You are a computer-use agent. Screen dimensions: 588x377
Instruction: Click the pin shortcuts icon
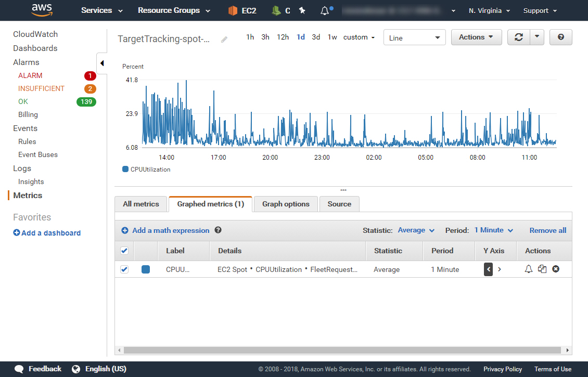(x=302, y=10)
